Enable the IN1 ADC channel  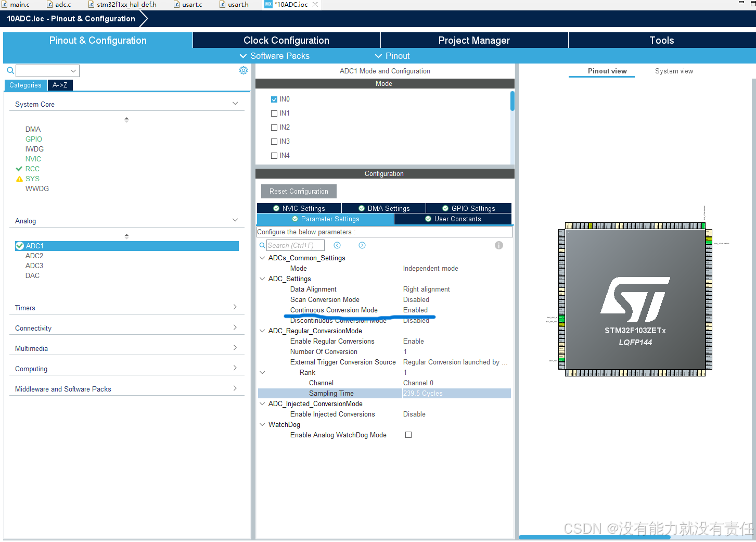(x=274, y=113)
